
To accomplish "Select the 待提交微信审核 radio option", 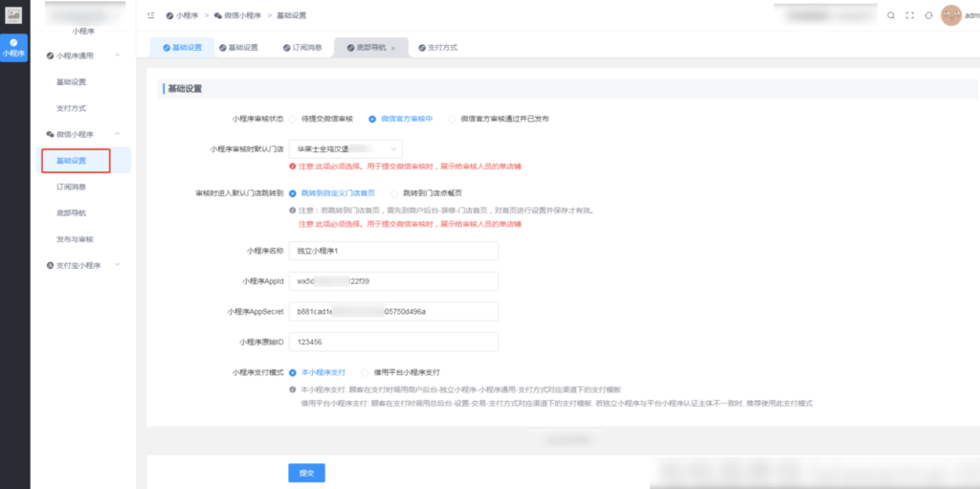I will point(293,119).
